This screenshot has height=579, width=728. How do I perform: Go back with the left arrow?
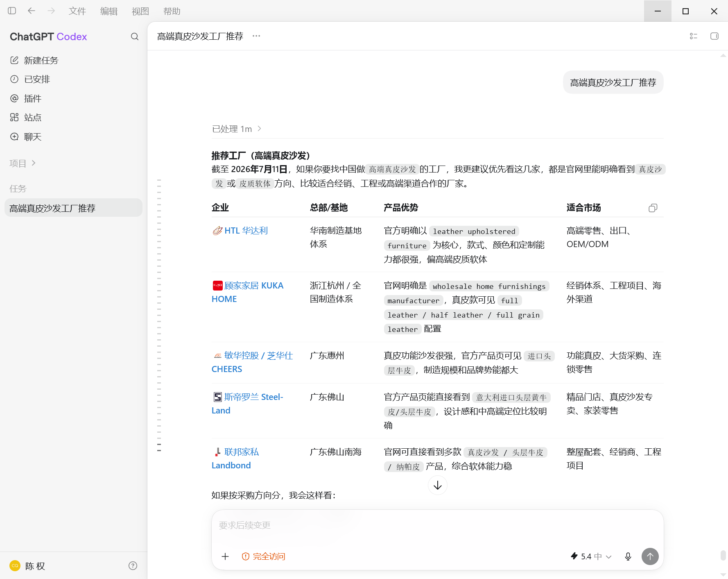(x=32, y=11)
